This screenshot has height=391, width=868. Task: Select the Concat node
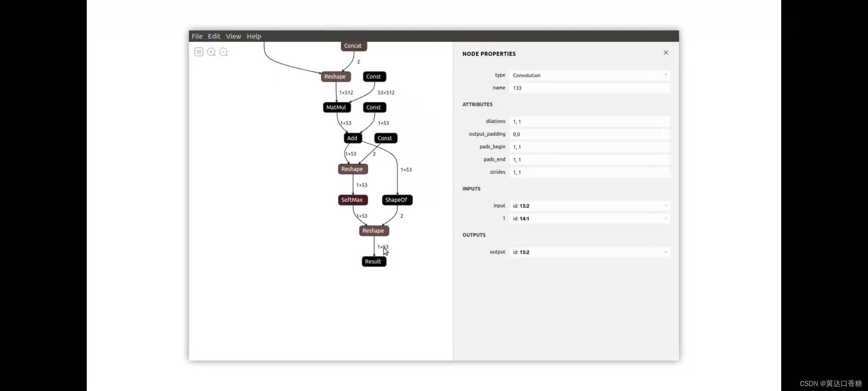pos(354,46)
